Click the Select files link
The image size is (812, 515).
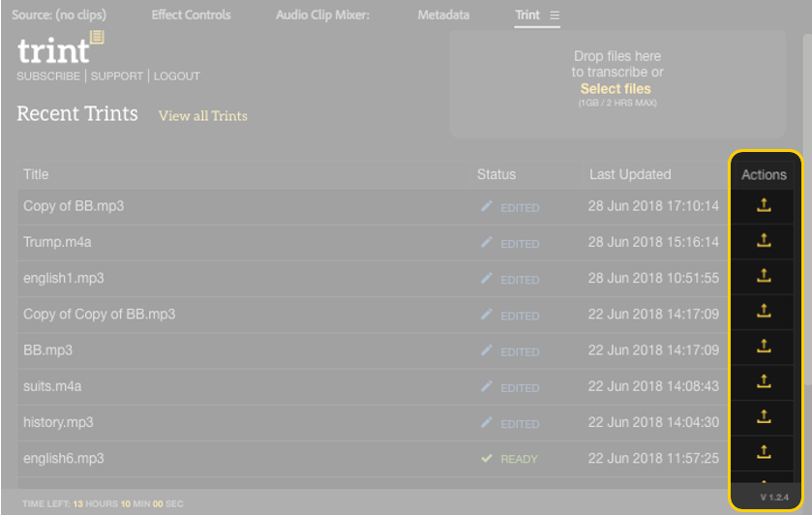(x=616, y=89)
